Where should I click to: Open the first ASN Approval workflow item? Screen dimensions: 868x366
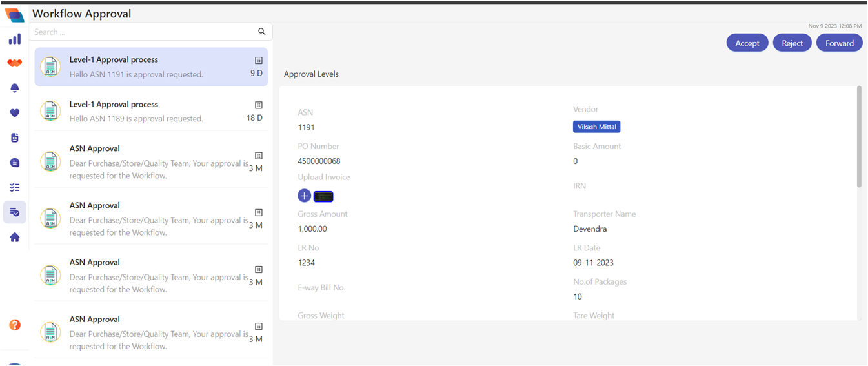[151, 161]
